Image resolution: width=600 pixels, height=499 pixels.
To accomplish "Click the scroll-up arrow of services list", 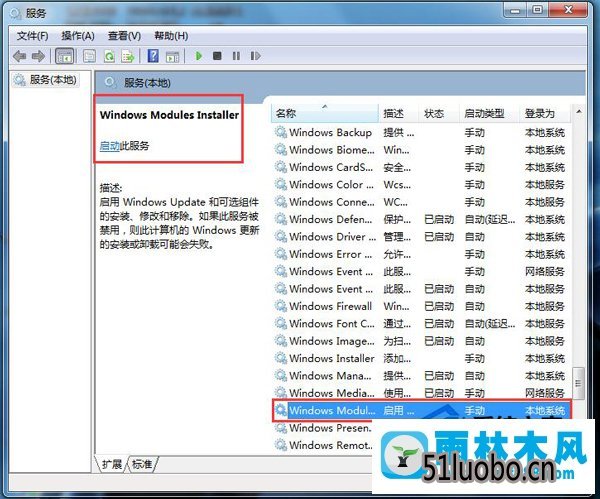I will point(579,112).
